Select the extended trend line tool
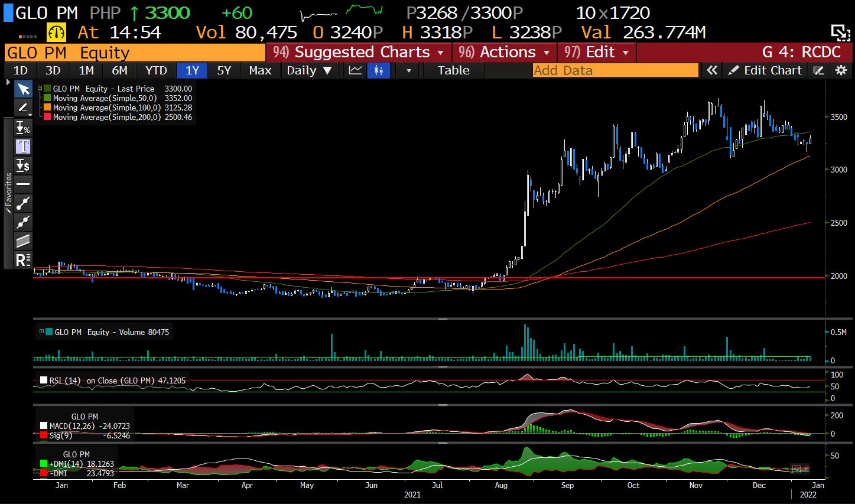 [x=23, y=222]
